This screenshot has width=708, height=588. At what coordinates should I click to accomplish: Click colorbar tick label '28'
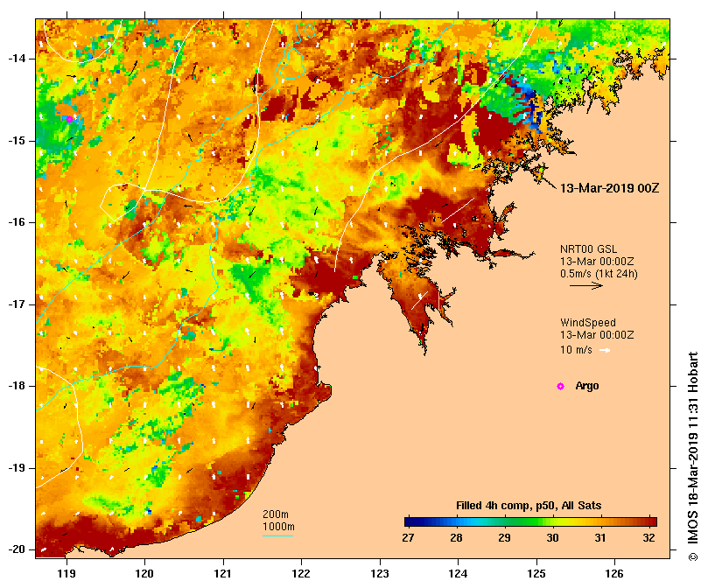click(456, 538)
